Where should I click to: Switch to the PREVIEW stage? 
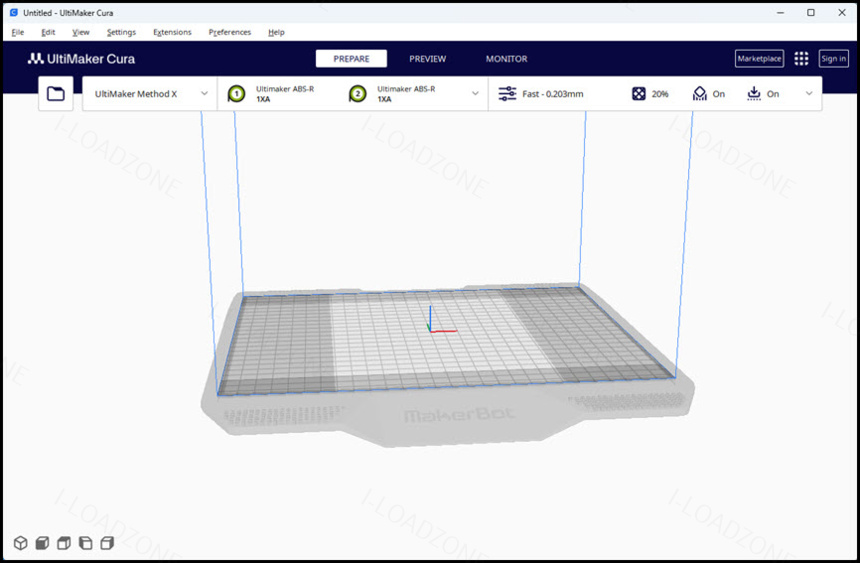(x=428, y=59)
